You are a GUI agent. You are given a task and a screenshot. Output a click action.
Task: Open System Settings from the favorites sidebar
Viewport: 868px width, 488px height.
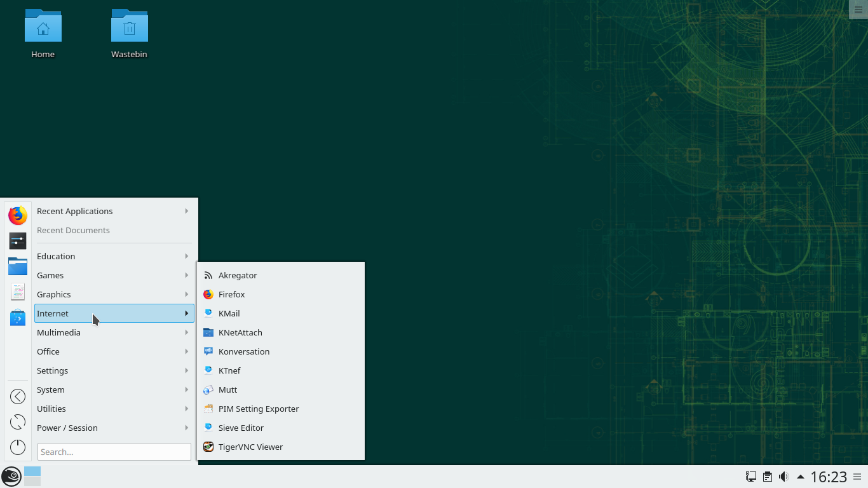coord(17,241)
